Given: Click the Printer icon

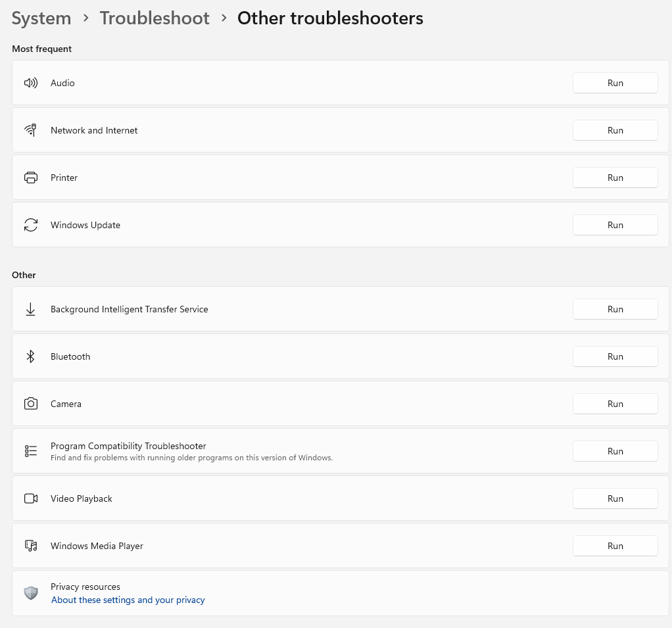Looking at the screenshot, I should click(31, 178).
